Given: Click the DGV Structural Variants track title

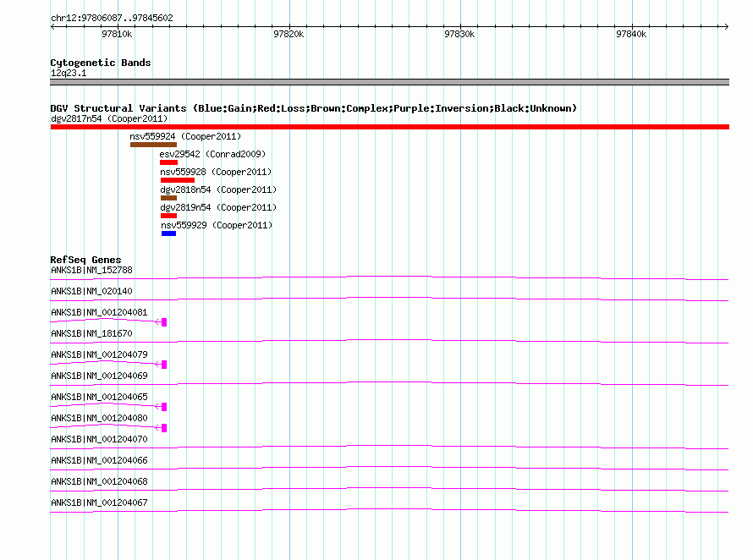Looking at the screenshot, I should point(314,108).
